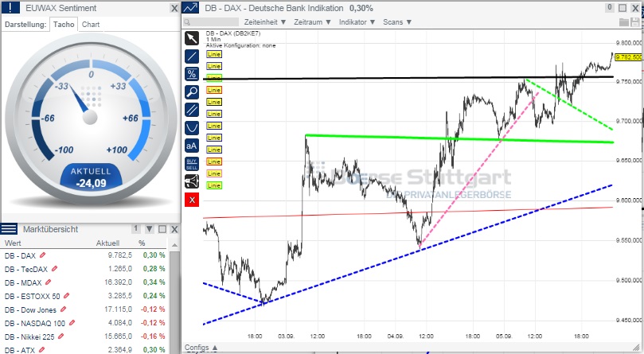This screenshot has height=354, width=644.
Task: Select the DB - Dow Jones market row
Action: (x=84, y=309)
